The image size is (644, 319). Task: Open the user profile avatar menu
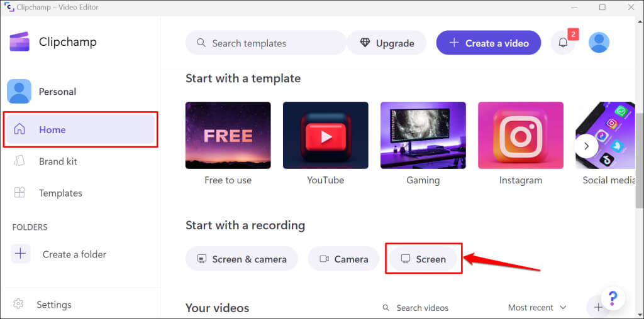[600, 43]
